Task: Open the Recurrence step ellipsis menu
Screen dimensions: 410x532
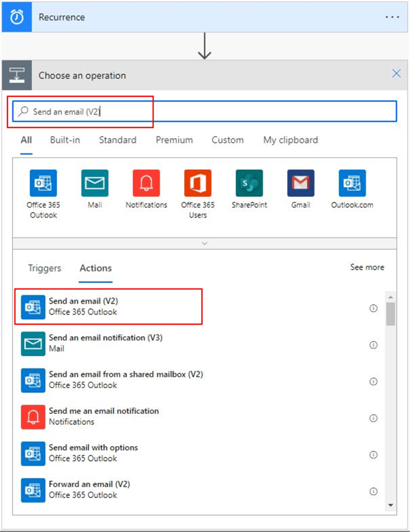Action: (x=392, y=17)
